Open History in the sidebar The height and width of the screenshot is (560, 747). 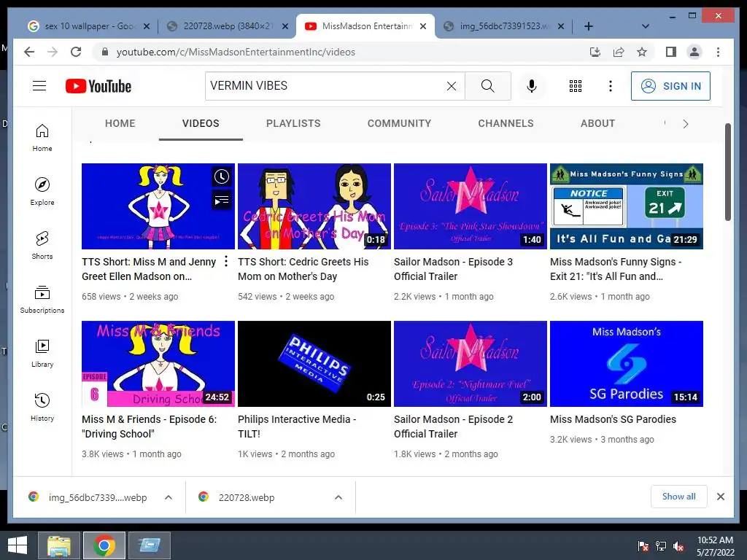(42, 407)
